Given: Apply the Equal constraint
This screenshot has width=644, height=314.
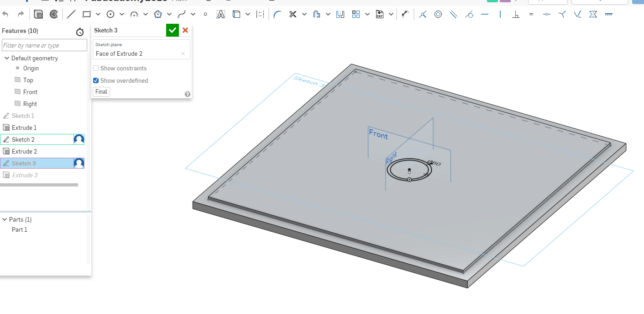Looking at the screenshot, I should [531, 14].
